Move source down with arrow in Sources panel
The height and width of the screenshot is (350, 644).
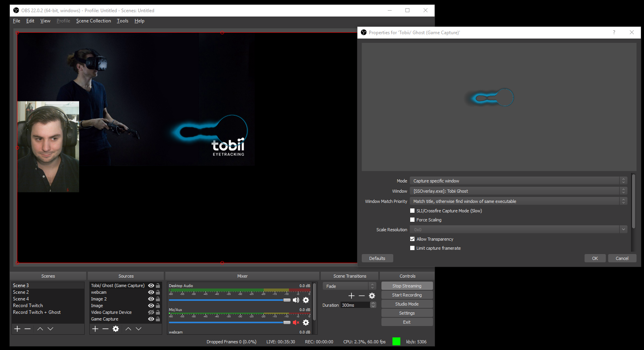[139, 329]
